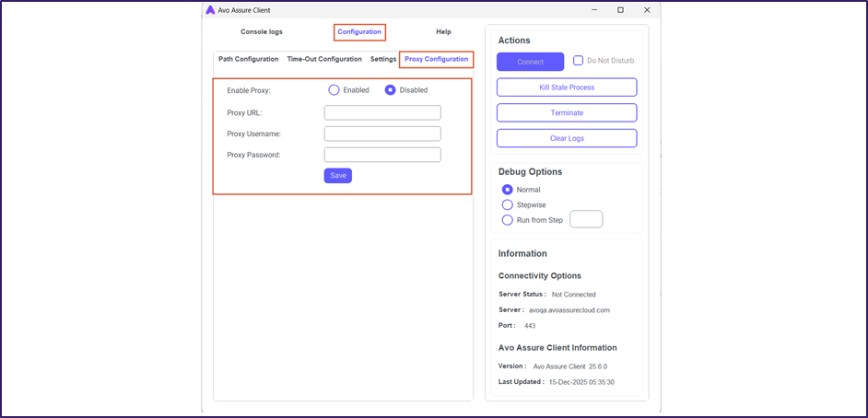Open Time-Out Configuration sub-tab
The height and width of the screenshot is (418, 868).
(324, 59)
